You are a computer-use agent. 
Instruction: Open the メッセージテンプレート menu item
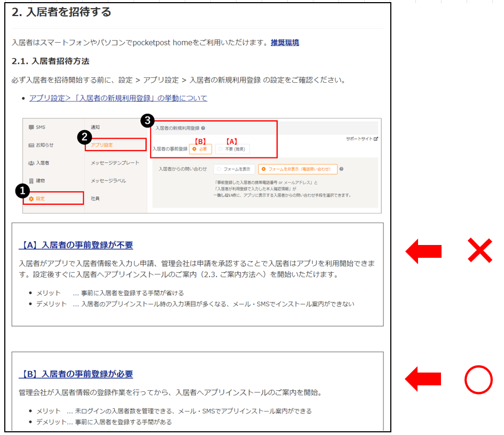pos(115,163)
